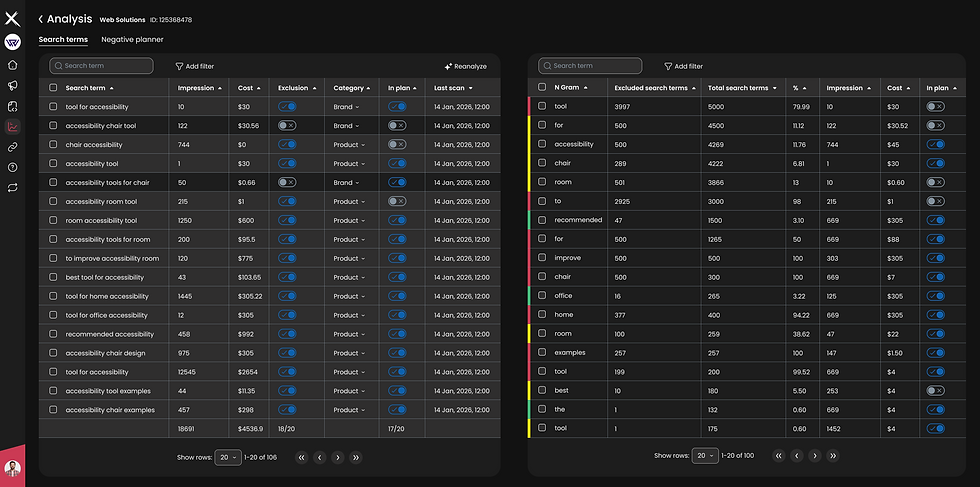The height and width of the screenshot is (487, 980).
Task: Open Show rows dropdown under the left table
Action: point(228,458)
